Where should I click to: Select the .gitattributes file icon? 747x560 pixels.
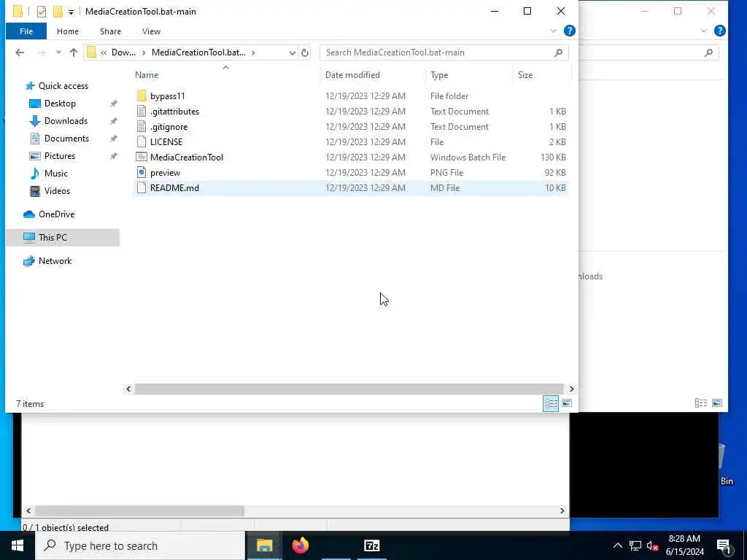tap(142, 111)
